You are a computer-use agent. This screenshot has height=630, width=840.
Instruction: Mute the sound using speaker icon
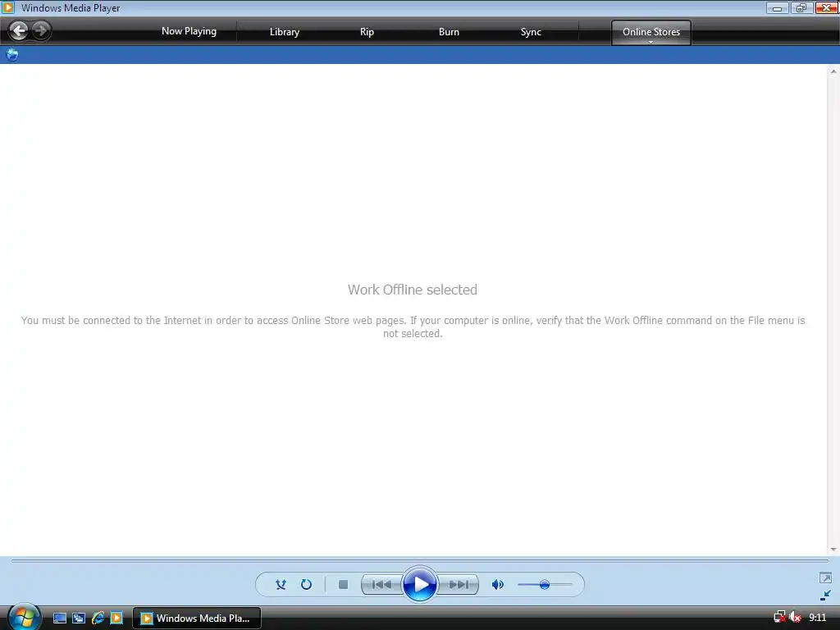coord(498,584)
